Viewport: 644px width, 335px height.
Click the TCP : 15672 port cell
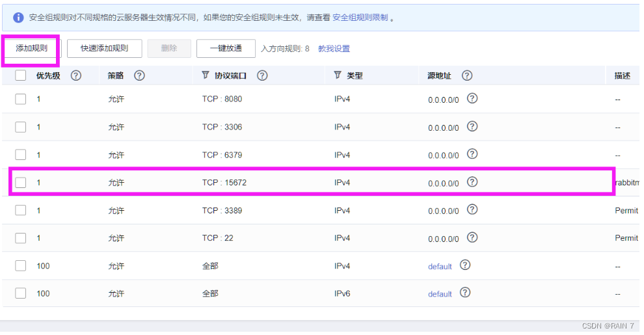pyautogui.click(x=224, y=182)
